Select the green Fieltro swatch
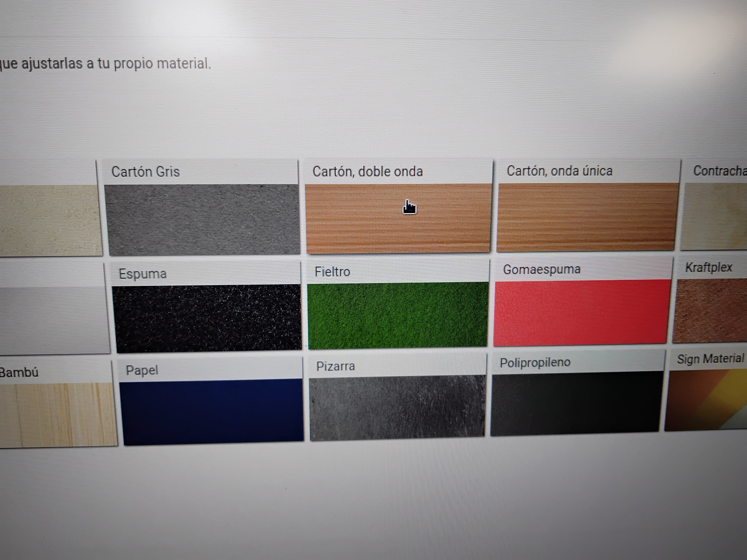This screenshot has width=747, height=560. pos(398,315)
